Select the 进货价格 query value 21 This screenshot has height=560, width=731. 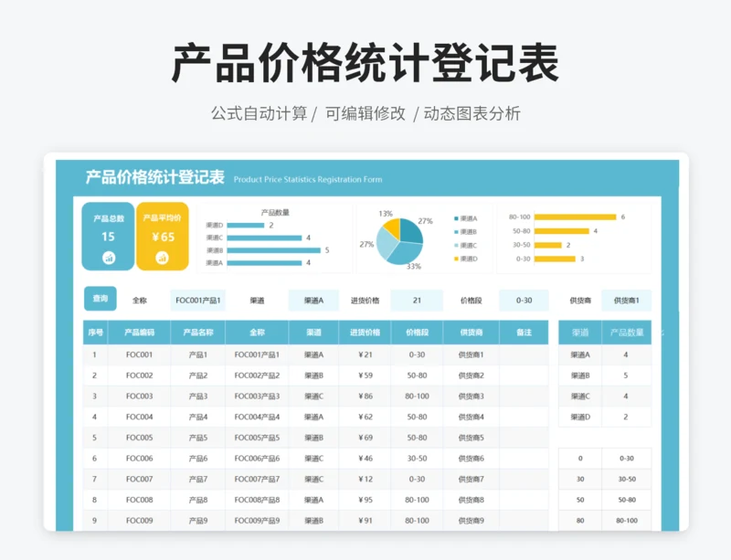coord(417,301)
